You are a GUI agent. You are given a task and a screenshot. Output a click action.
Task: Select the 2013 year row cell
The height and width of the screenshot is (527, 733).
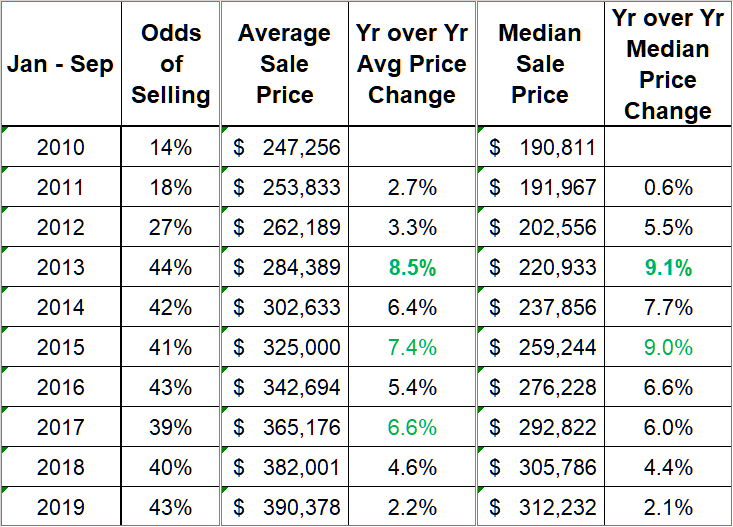61,268
